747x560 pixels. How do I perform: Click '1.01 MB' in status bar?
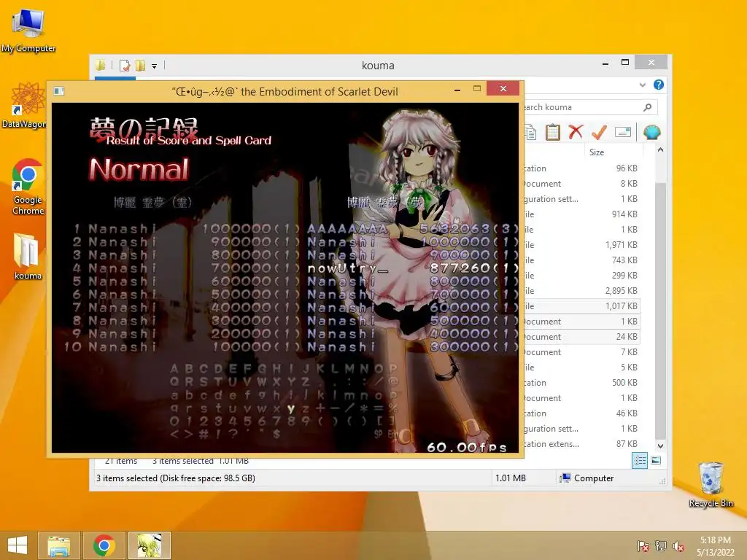[x=510, y=478]
